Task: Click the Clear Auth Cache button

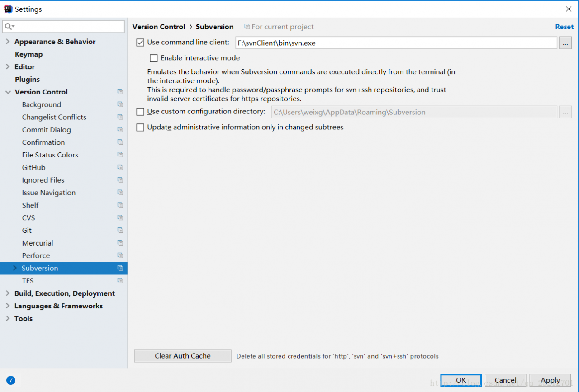Action: (x=183, y=356)
